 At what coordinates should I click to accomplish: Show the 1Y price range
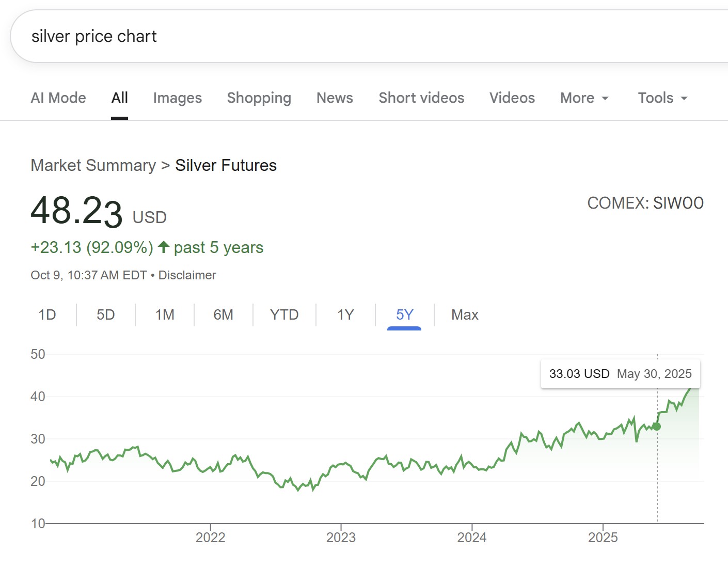point(345,315)
